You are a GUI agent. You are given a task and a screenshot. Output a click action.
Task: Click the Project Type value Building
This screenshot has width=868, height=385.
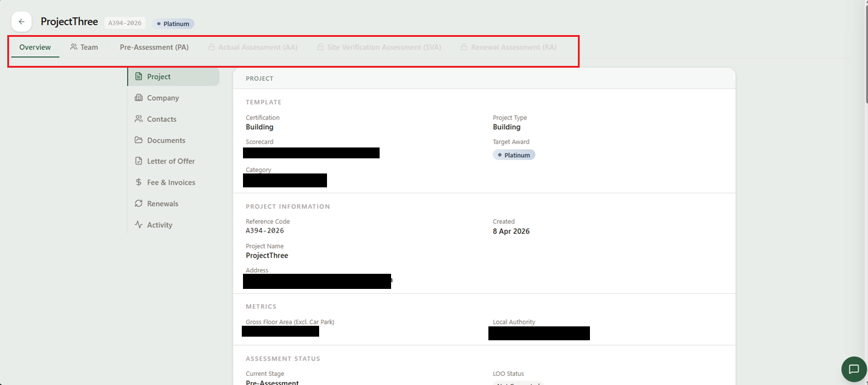point(507,128)
